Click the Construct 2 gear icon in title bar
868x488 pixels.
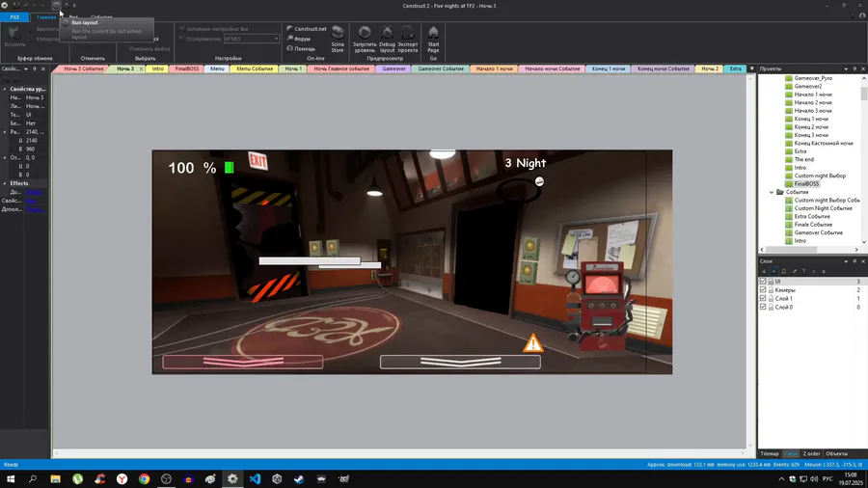click(x=5, y=6)
